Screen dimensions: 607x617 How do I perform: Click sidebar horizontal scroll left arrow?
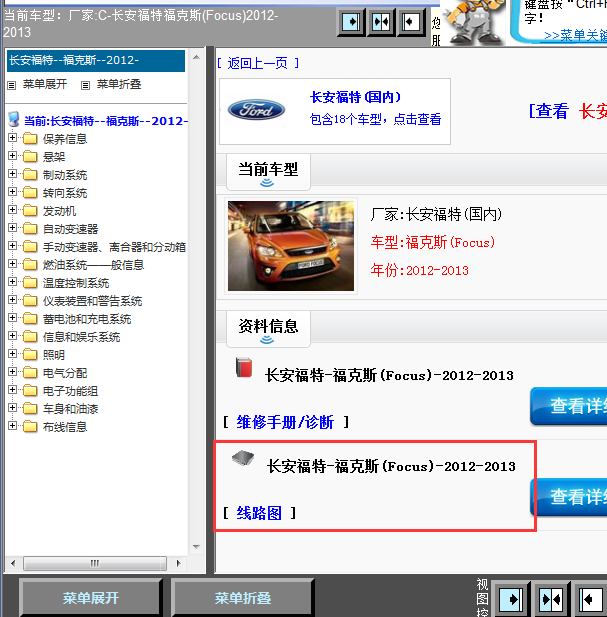click(x=13, y=563)
